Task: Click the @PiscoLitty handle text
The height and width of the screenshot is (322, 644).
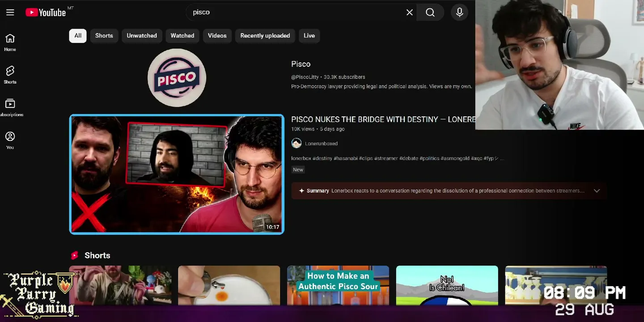Action: (305, 77)
